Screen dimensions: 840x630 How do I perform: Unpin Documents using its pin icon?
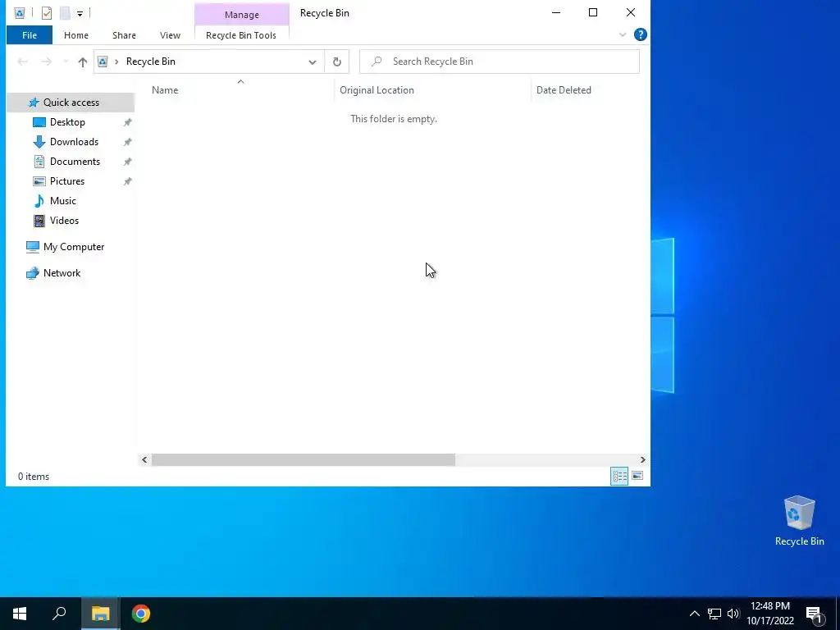[x=127, y=162]
